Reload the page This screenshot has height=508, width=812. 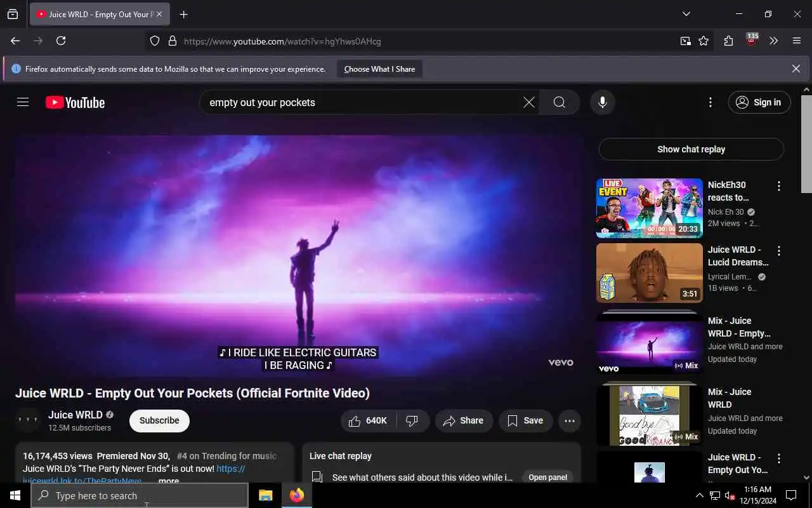61,41
